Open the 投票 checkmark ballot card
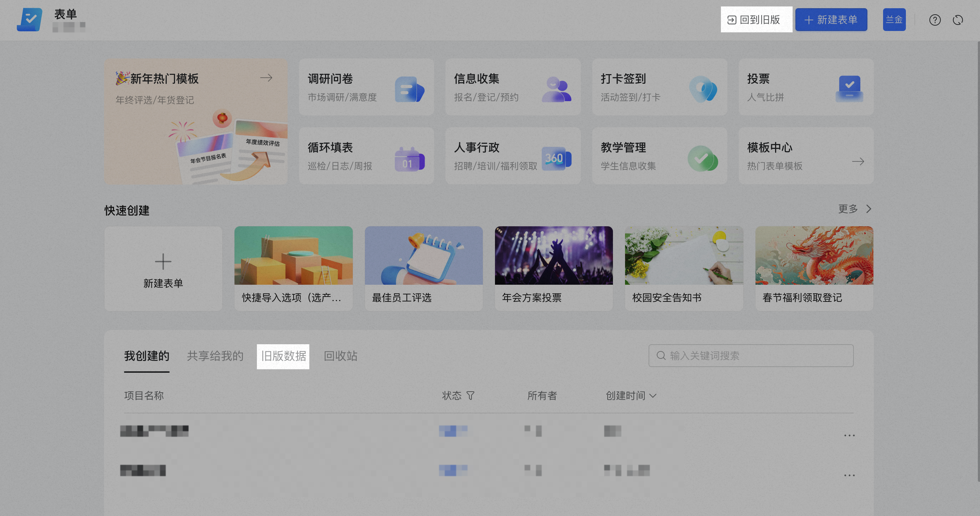980x516 pixels. pyautogui.click(x=805, y=87)
